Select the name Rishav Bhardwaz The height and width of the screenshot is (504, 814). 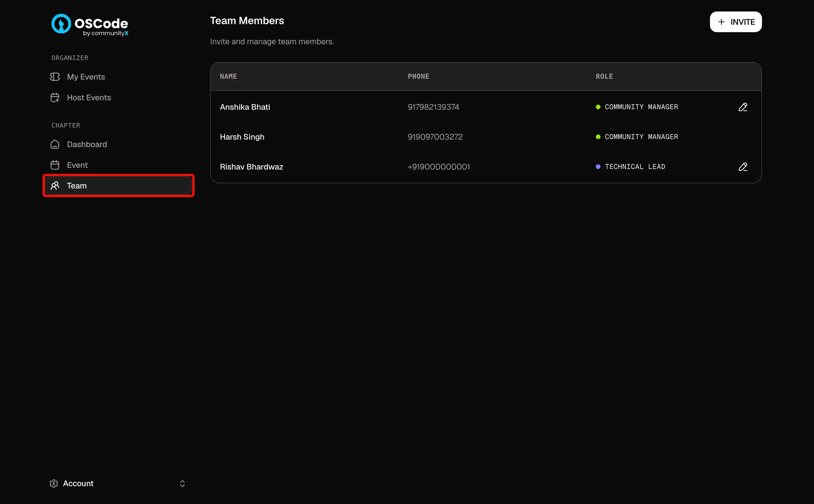[x=251, y=167]
